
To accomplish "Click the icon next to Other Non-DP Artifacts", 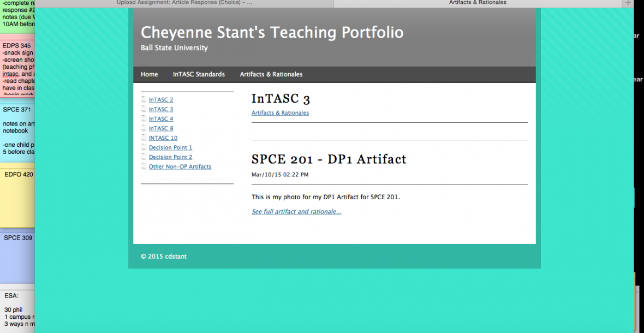I will coord(144,166).
